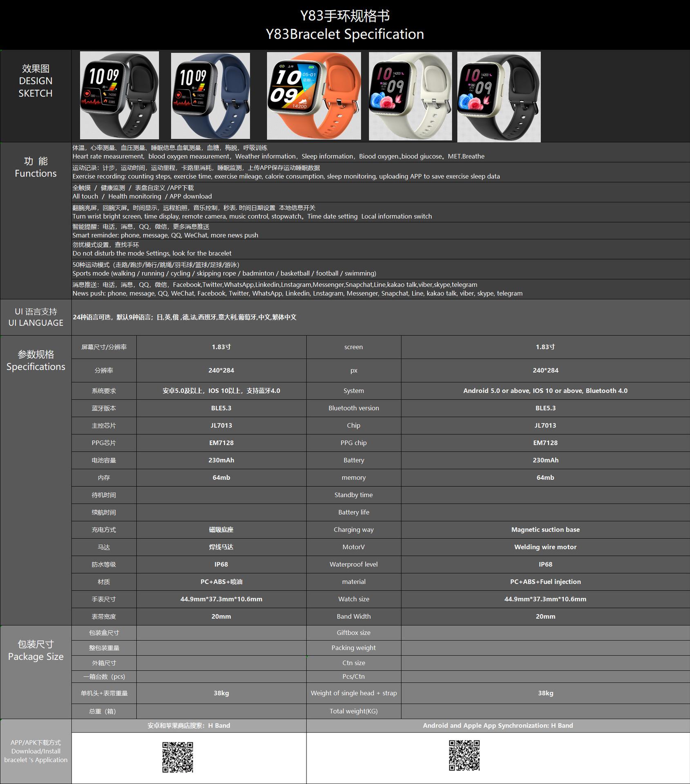
Task: Click the black-strap watch image with heart-rate face
Action: pyautogui.click(x=119, y=95)
